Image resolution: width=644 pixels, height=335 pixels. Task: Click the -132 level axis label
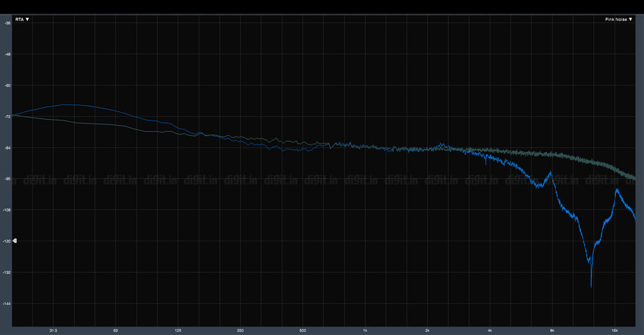click(7, 272)
